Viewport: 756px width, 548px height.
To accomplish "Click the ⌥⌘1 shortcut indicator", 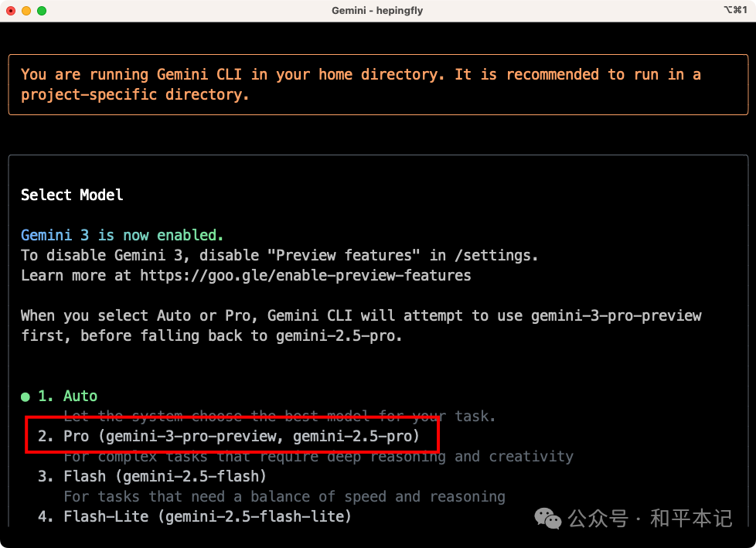I will (734, 11).
